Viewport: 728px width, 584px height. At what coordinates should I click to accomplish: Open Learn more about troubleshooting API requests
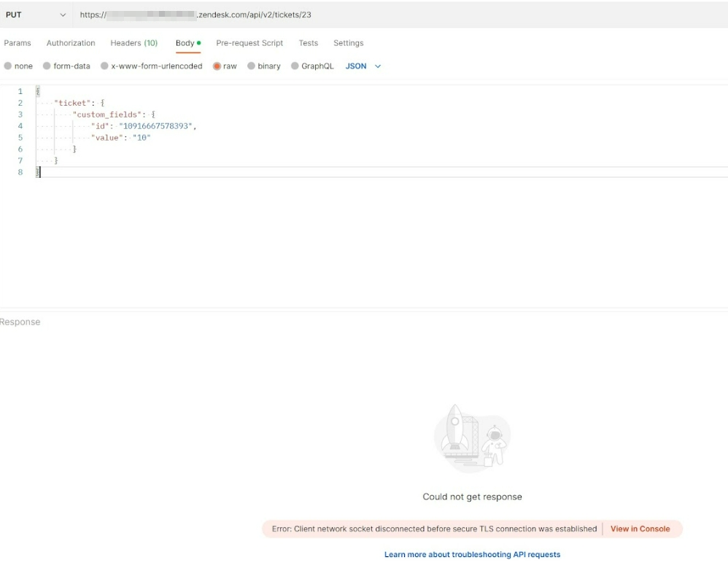tap(472, 555)
